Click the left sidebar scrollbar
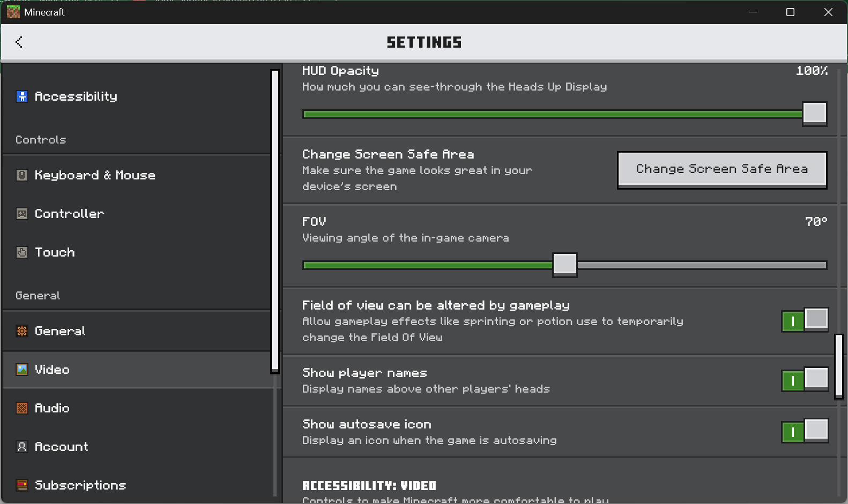This screenshot has width=848, height=504. [275, 221]
